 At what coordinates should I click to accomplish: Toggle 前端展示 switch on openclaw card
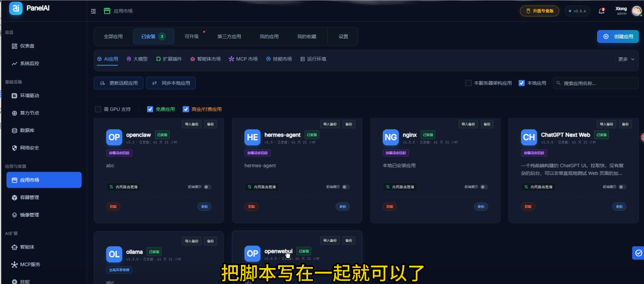[x=207, y=187]
